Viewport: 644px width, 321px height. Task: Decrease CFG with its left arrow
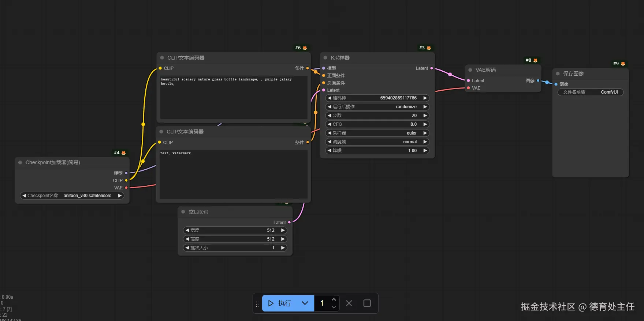coord(329,124)
